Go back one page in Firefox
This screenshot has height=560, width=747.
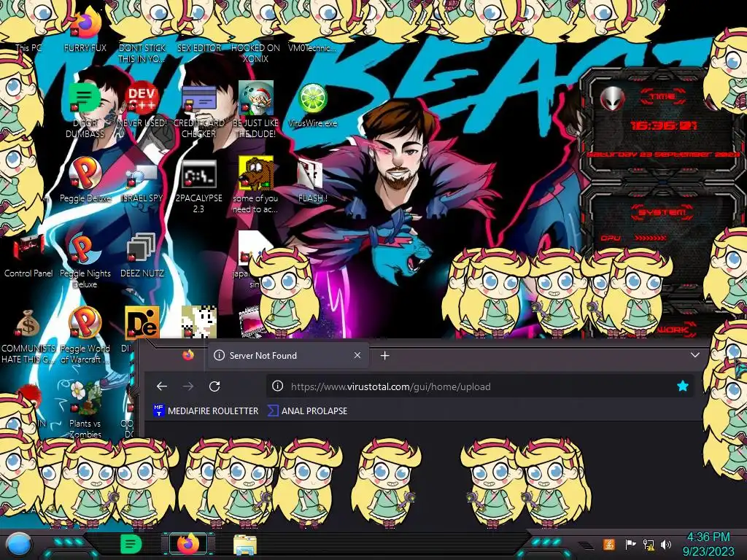(161, 386)
